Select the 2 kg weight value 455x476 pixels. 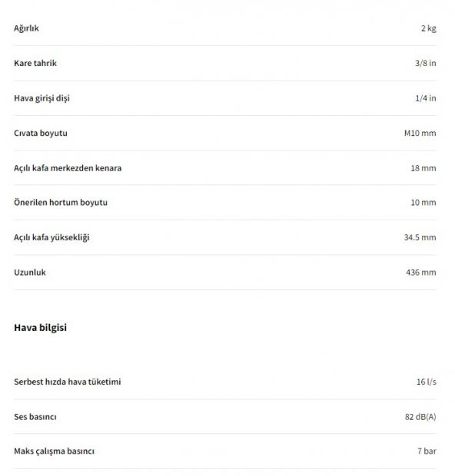[429, 28]
